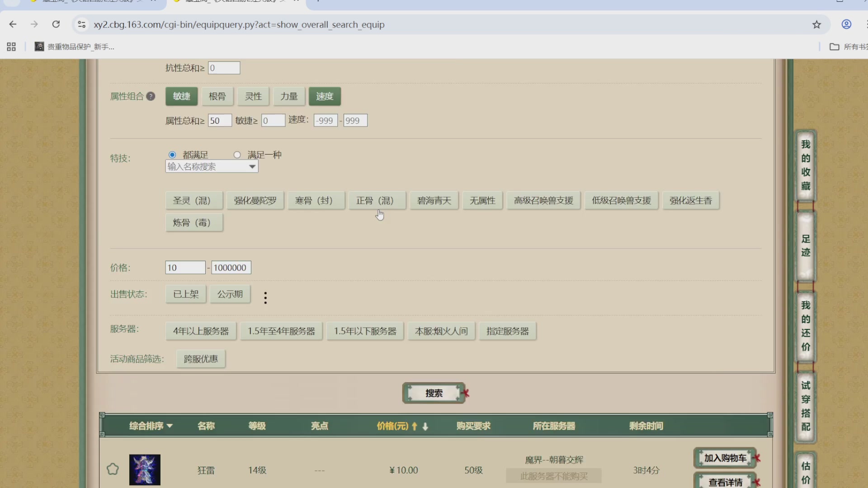Select the 满足一种 radio option
Viewport: 868px width, 488px height.
pos(238,155)
